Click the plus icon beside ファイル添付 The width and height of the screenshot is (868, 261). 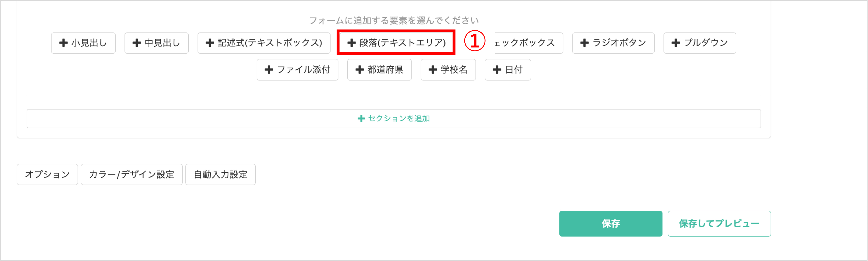tap(269, 70)
